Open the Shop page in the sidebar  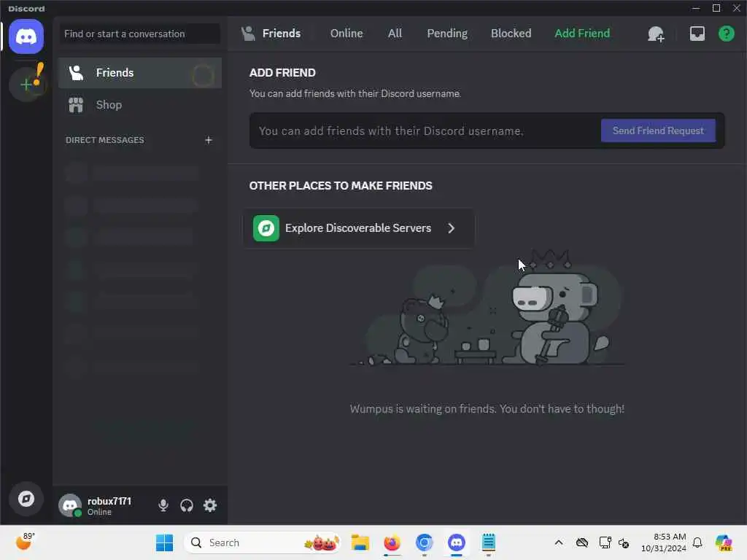(140, 105)
